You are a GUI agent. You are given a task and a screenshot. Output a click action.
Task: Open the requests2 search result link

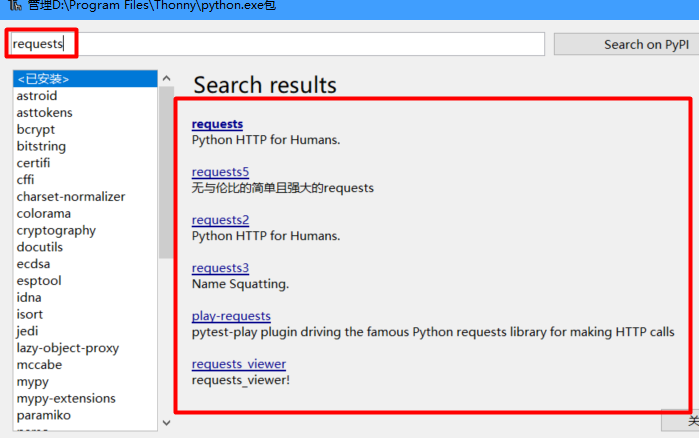click(220, 220)
